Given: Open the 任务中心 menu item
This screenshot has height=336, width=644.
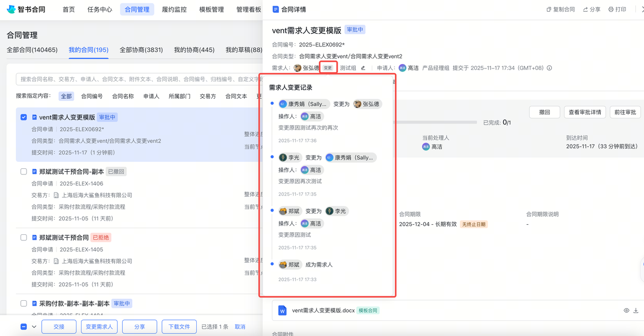Looking at the screenshot, I should tap(100, 9).
